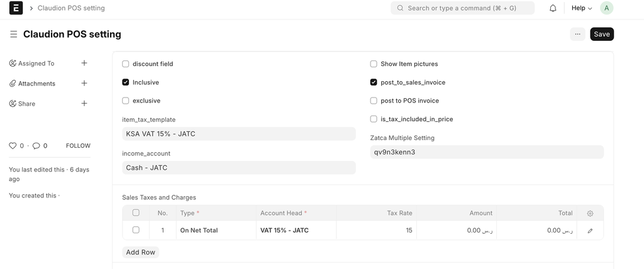Add a share with plus icon
The height and width of the screenshot is (269, 644).
click(84, 103)
